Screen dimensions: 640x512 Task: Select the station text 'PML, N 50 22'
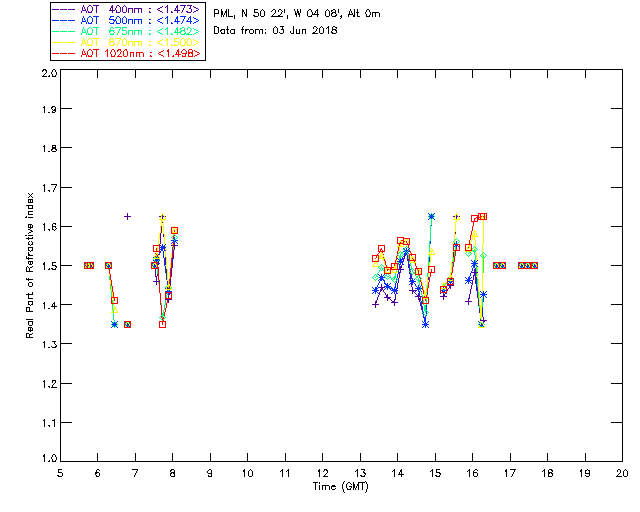pos(249,14)
